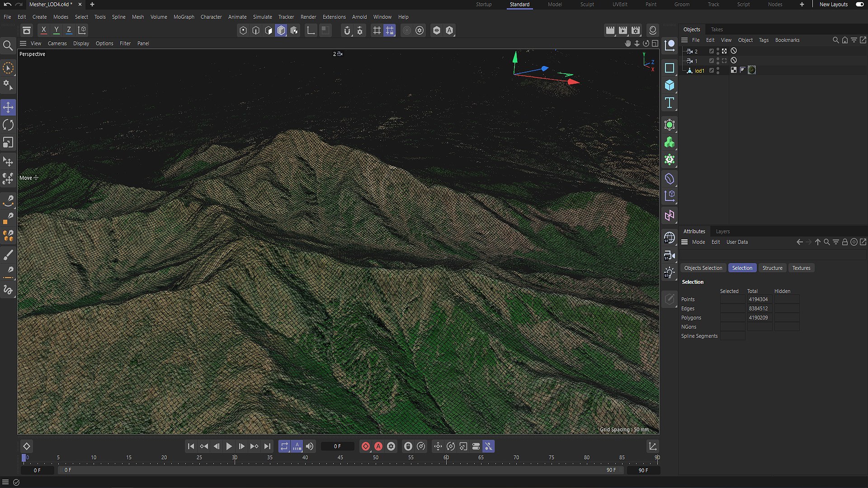868x488 pixels.
Task: Open the search magnifier tool in left palette
Action: pyautogui.click(x=8, y=46)
